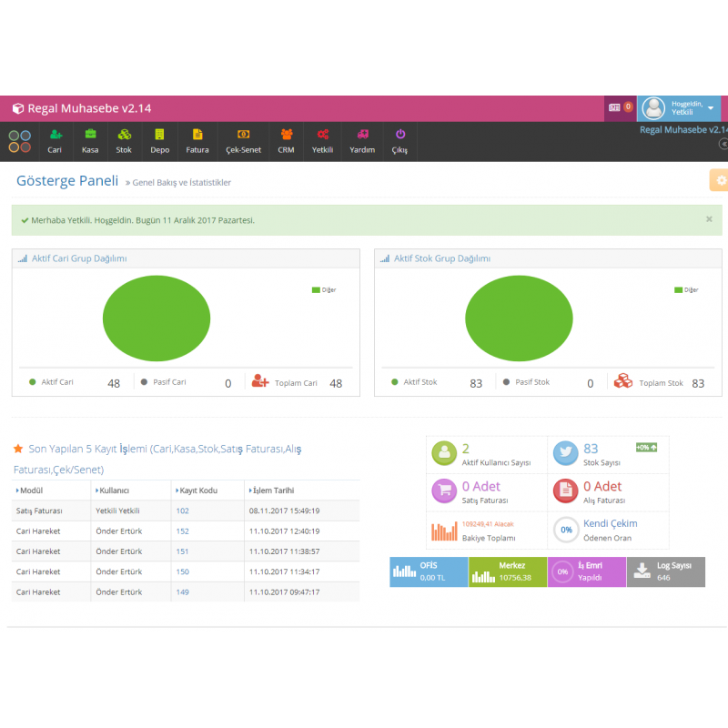Open the Fatura module icon
Image resolution: width=728 pixels, height=728 pixels.
(x=197, y=135)
